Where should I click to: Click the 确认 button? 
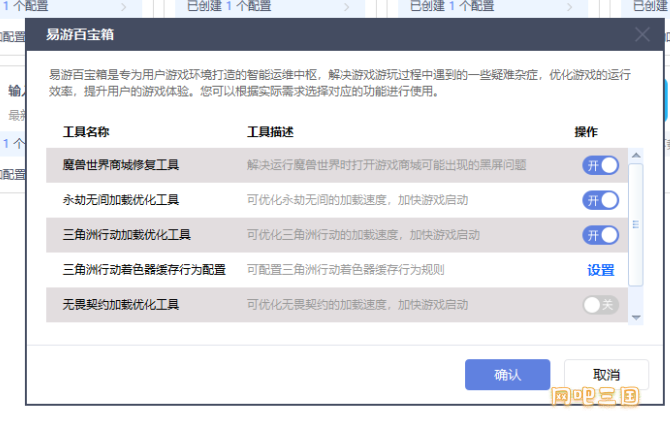[x=507, y=375]
